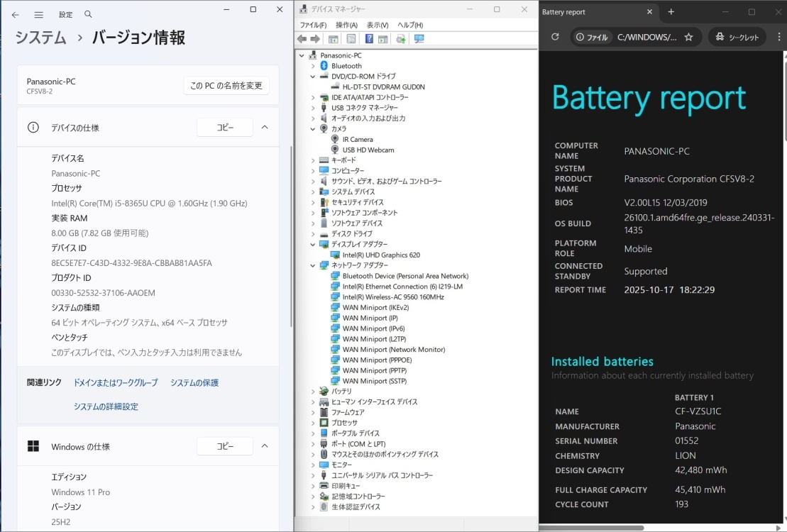Viewport: 787px width, 532px height.
Task: Open a new browser tab with plus icon
Action: [671, 12]
